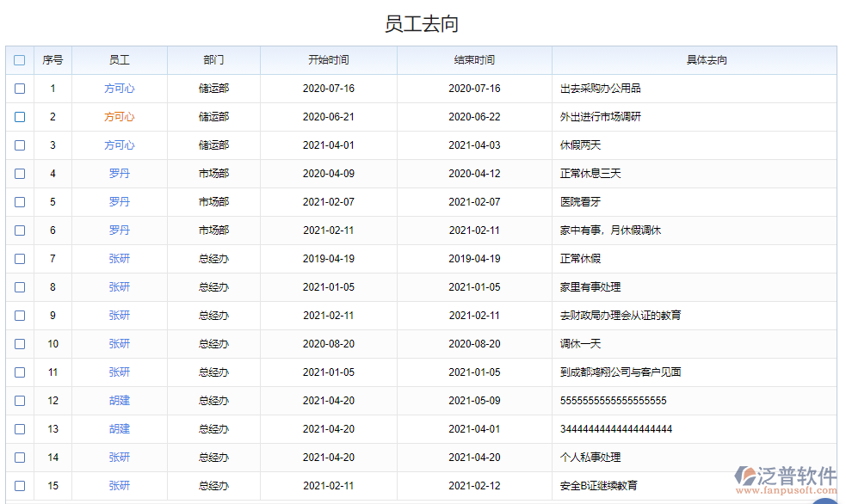Screen dimensions: 846x504
Task: Check the checkbox for row 12 胡建
Action: click(19, 401)
